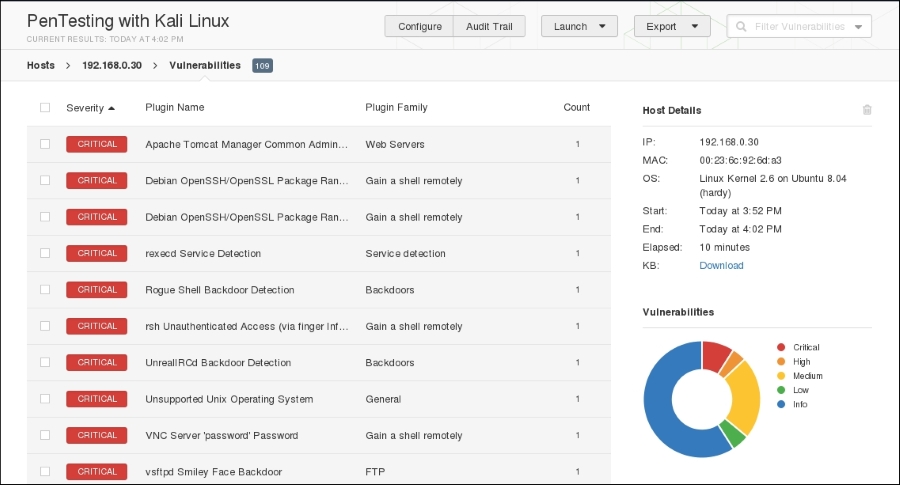
Task: Click the CRITICAL badge for UnrealIRCd Backdoor
Action: (x=97, y=363)
